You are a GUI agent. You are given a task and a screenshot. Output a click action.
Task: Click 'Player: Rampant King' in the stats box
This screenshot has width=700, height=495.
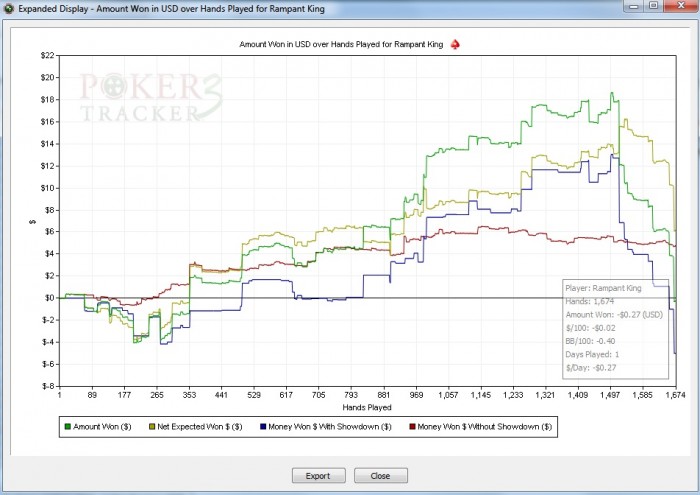click(603, 288)
